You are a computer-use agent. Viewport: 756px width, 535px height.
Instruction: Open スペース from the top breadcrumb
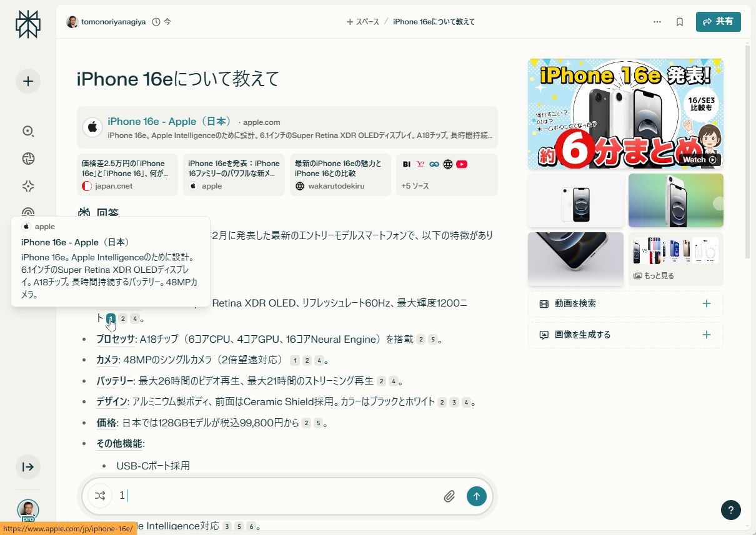pyautogui.click(x=362, y=21)
